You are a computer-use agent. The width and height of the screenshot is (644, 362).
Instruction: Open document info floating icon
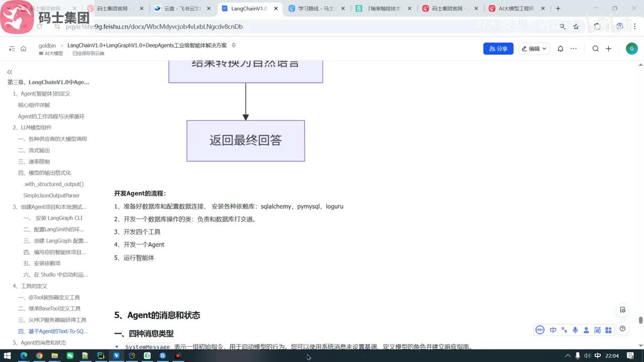(623, 310)
